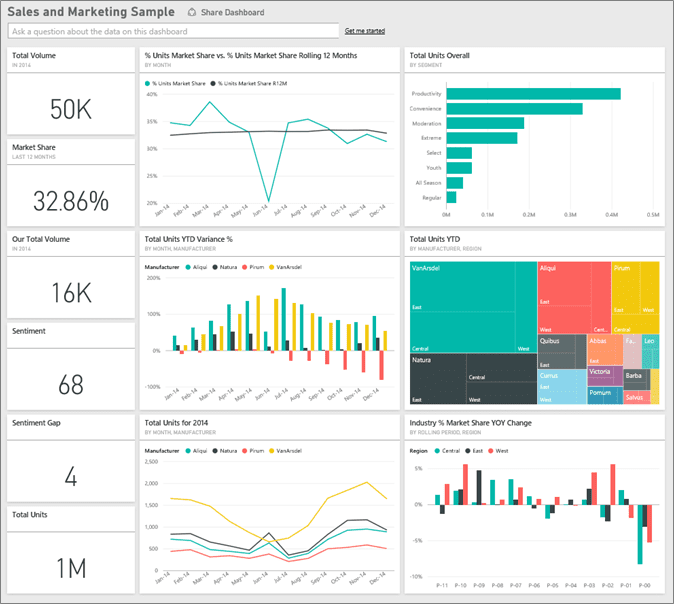Select the Market Share 32.86% tile
The width and height of the screenshot is (674, 604).
tap(71, 183)
